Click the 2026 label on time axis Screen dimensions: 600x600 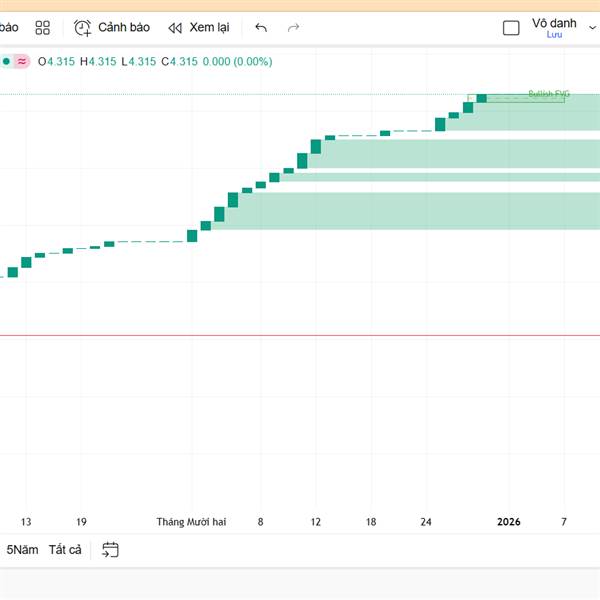click(x=510, y=522)
